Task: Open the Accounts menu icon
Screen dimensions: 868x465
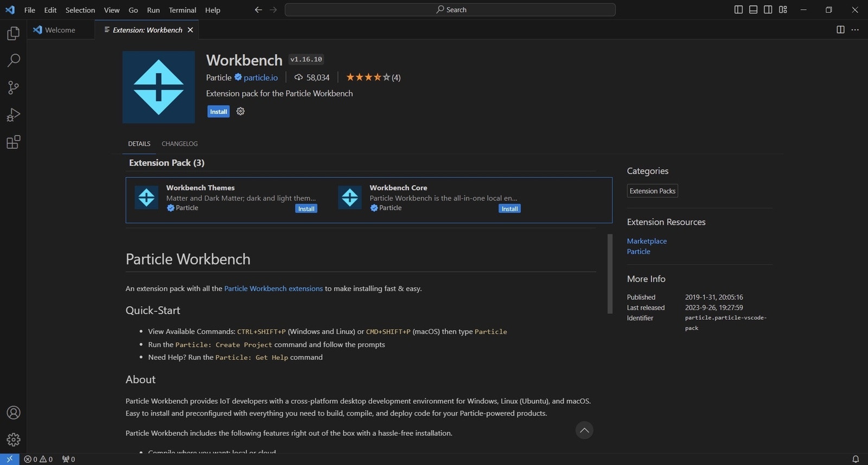Action: pyautogui.click(x=13, y=412)
